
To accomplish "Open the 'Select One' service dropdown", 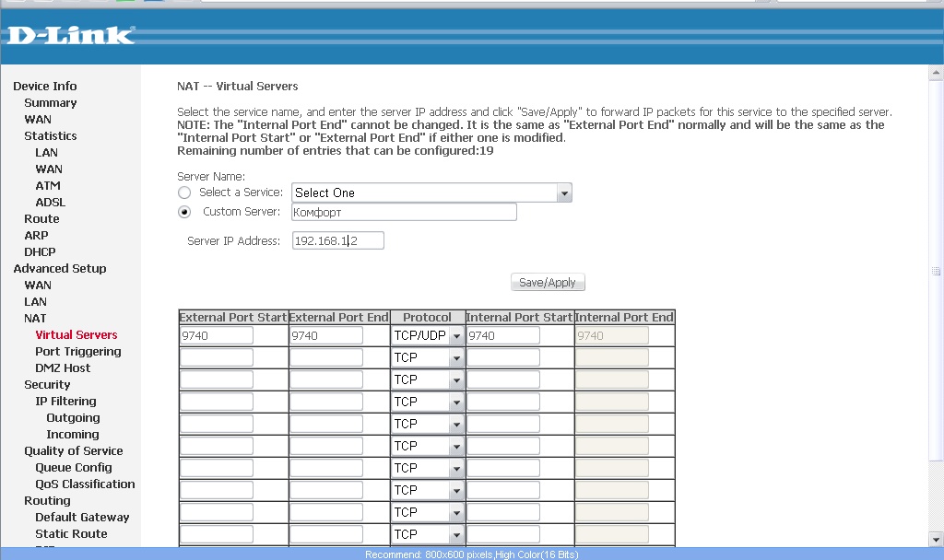I will click(431, 192).
